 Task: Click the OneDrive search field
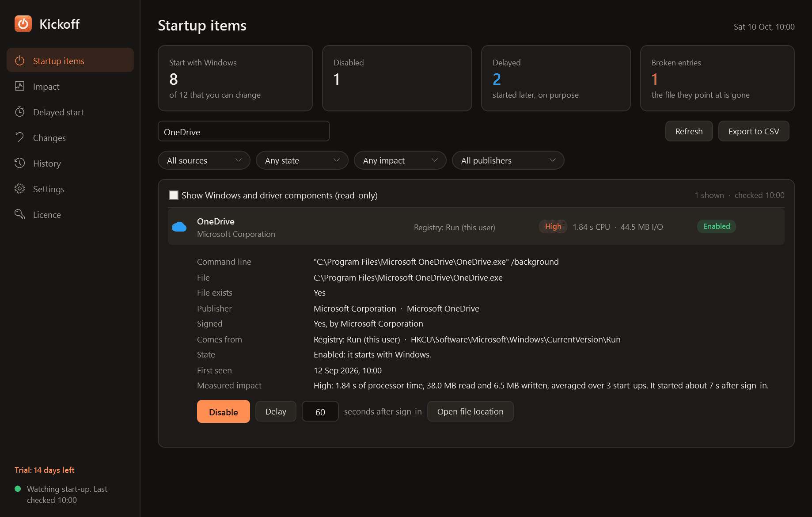pyautogui.click(x=244, y=131)
